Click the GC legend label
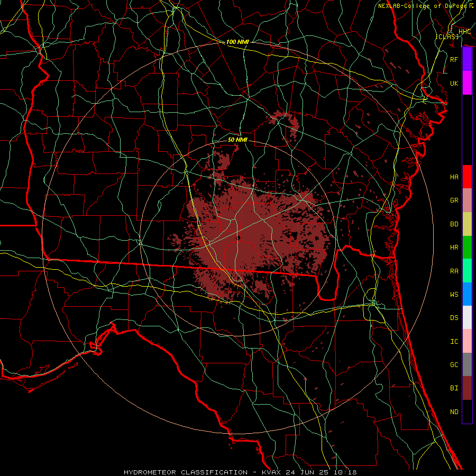This screenshot has width=476, height=476. pyautogui.click(x=454, y=365)
